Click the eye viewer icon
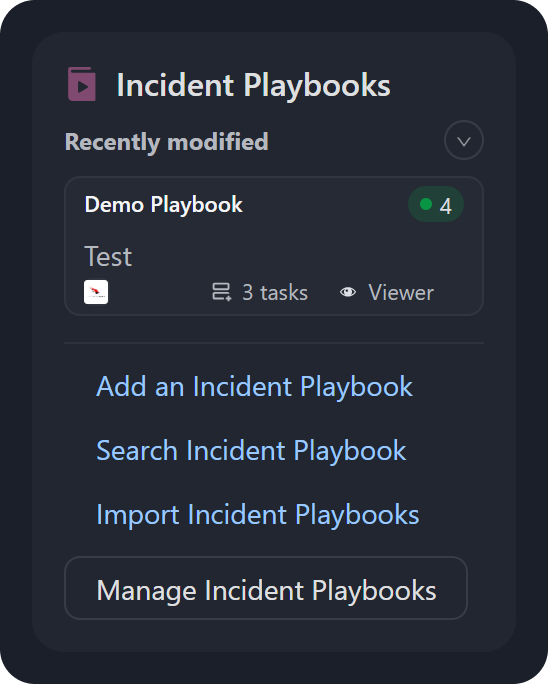 348,292
